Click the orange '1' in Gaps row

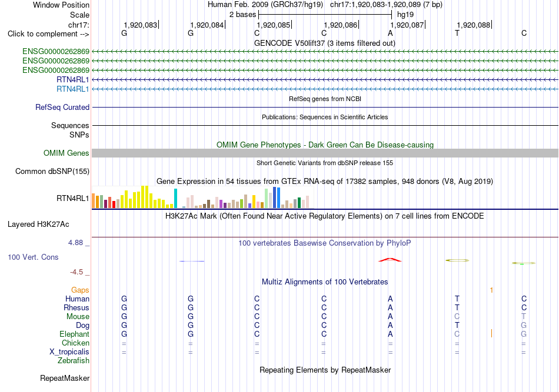491,290
